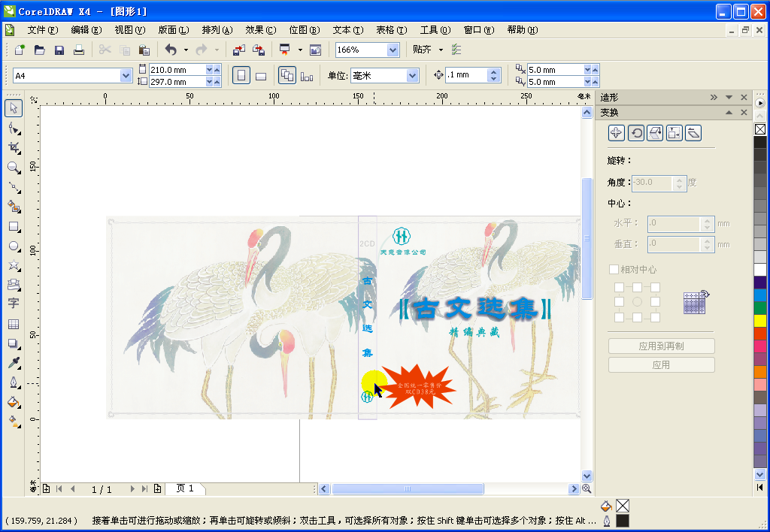The width and height of the screenshot is (770, 532).
Task: Expand the 贴齐 snap dropdown
Action: click(x=441, y=50)
